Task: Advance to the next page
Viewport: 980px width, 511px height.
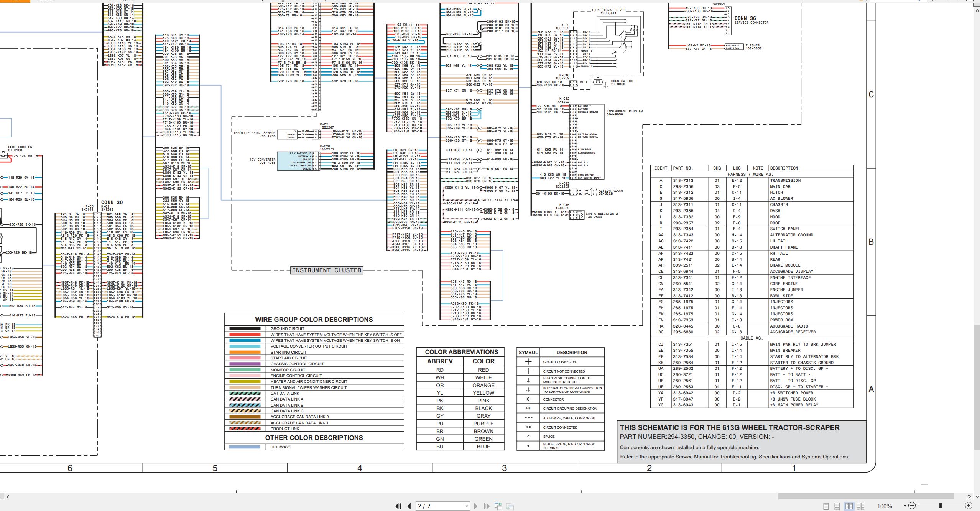Action: [x=476, y=506]
